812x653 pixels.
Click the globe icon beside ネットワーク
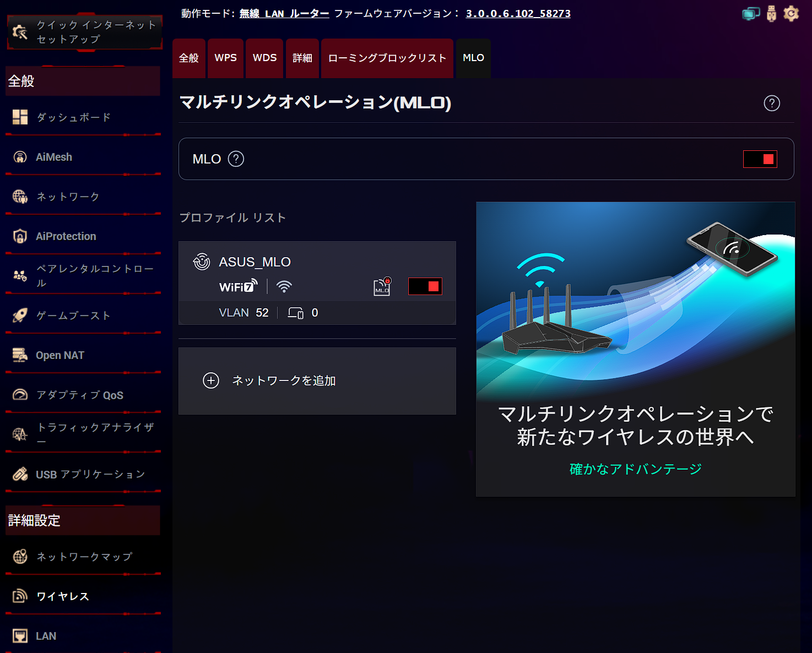pyautogui.click(x=20, y=197)
